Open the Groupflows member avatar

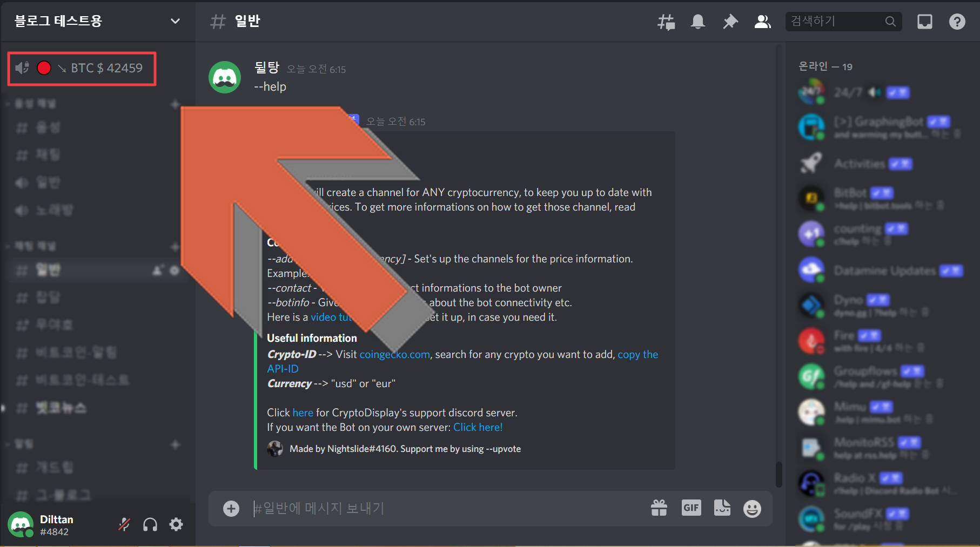point(811,376)
